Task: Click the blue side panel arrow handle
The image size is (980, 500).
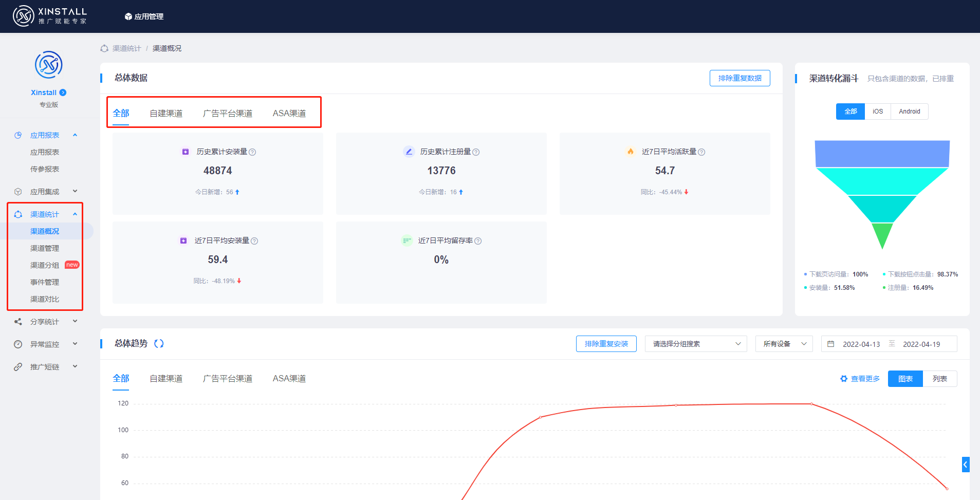Action: tap(965, 465)
